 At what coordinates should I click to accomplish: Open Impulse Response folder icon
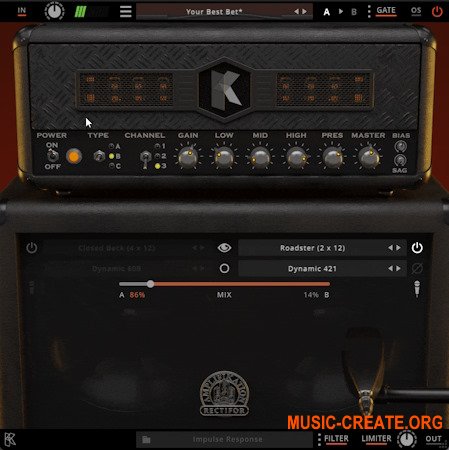(146, 440)
